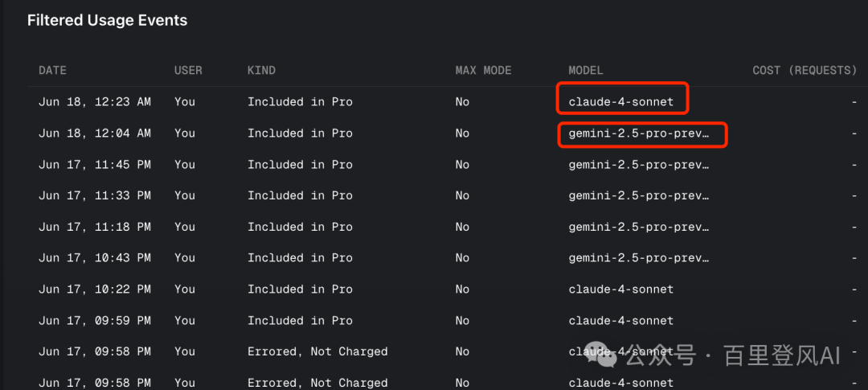Click Included in Pro in the 10:22 PM row
This screenshot has width=868, height=390.
(300, 289)
